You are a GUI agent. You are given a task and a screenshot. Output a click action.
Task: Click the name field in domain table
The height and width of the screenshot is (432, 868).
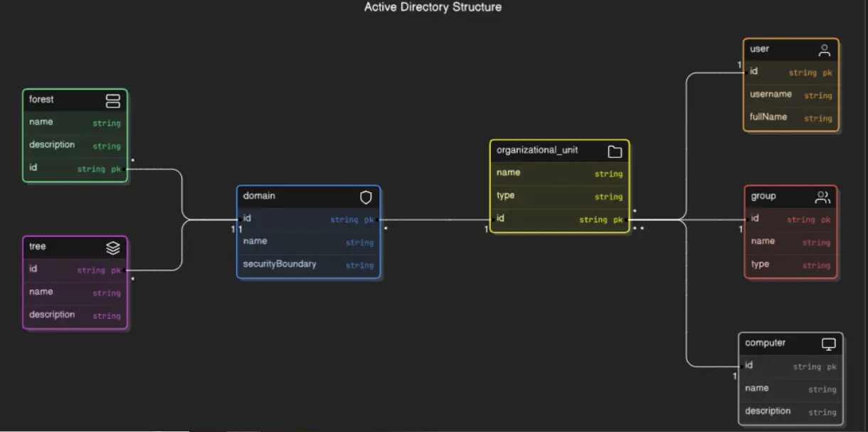(x=308, y=242)
